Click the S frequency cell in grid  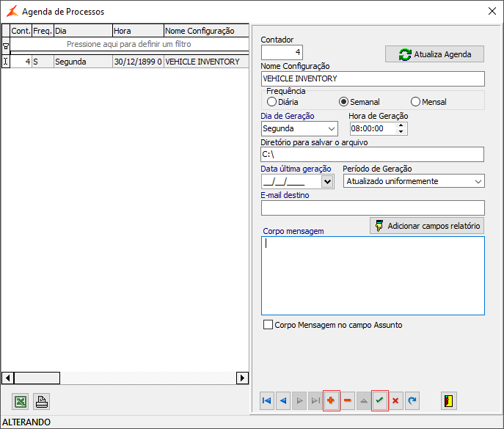click(x=43, y=62)
